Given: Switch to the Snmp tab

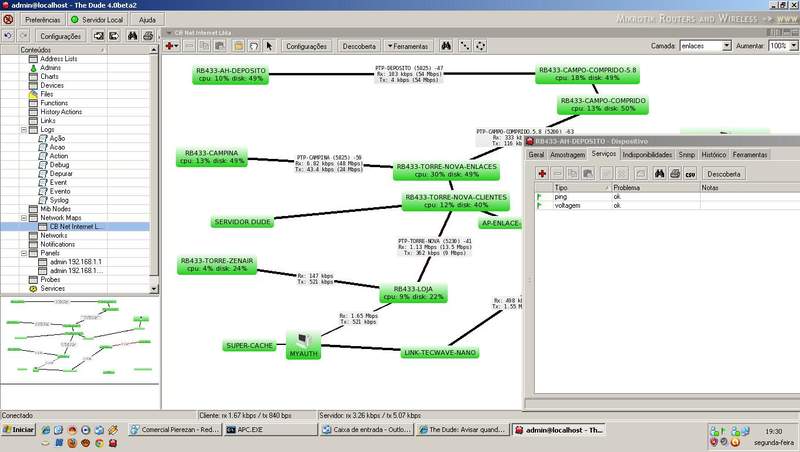Looking at the screenshot, I should [687, 155].
